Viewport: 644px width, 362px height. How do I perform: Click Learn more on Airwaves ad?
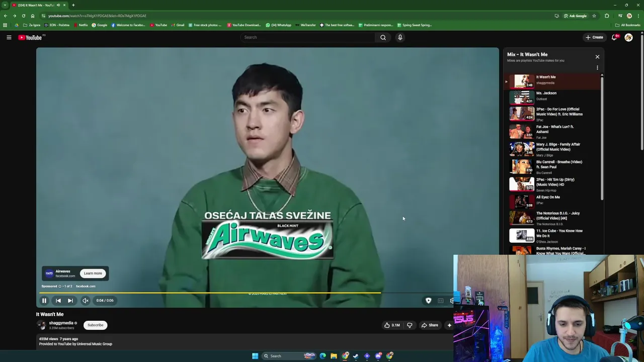[93, 274]
